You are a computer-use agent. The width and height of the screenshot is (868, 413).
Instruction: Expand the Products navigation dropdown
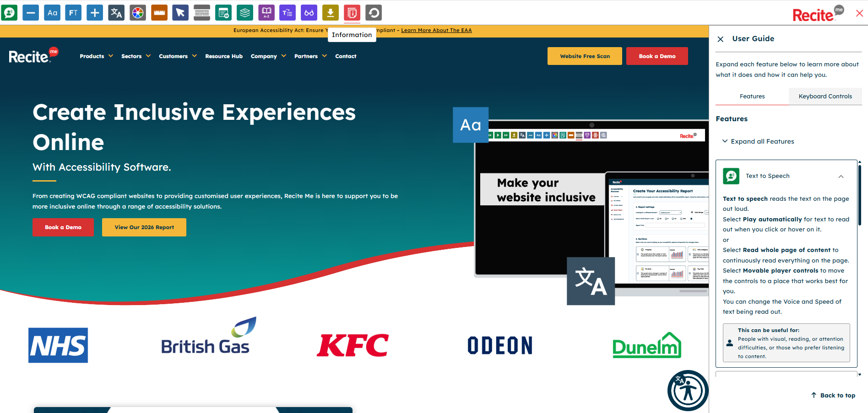[96, 56]
